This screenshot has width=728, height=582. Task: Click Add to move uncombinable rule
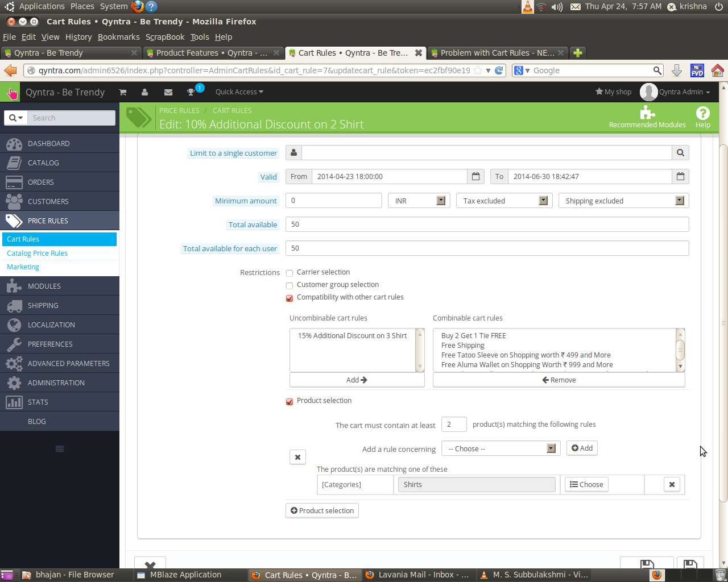point(357,380)
